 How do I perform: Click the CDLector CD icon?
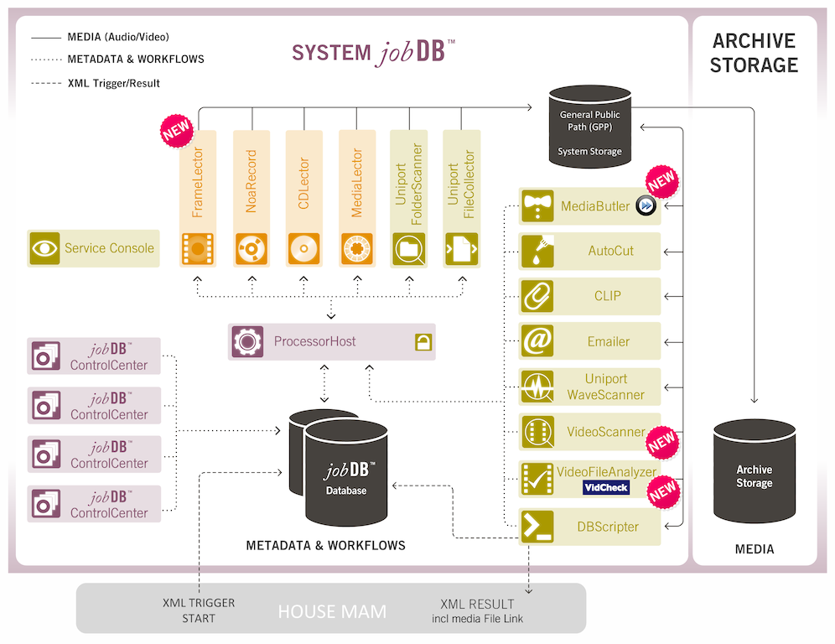(303, 249)
